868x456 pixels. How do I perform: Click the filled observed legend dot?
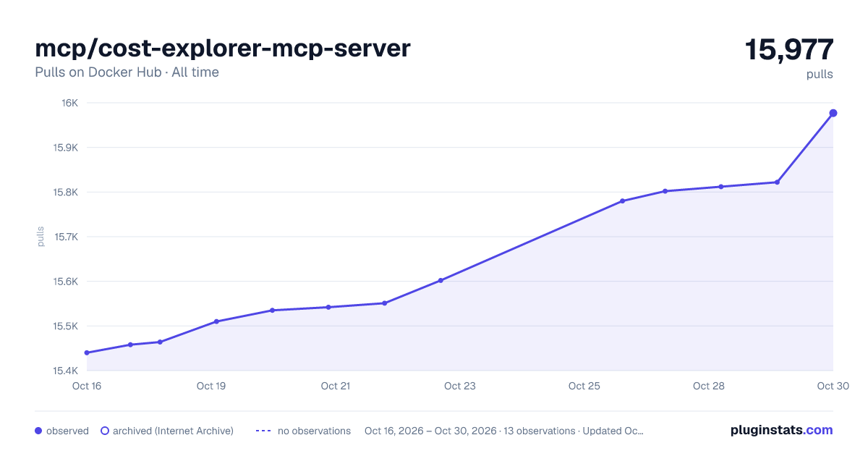tap(38, 431)
